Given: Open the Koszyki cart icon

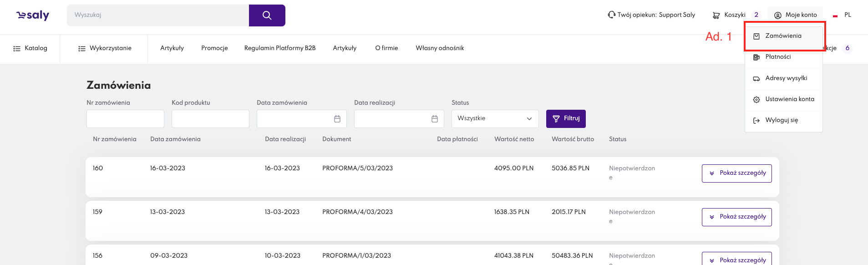Looking at the screenshot, I should 716,15.
